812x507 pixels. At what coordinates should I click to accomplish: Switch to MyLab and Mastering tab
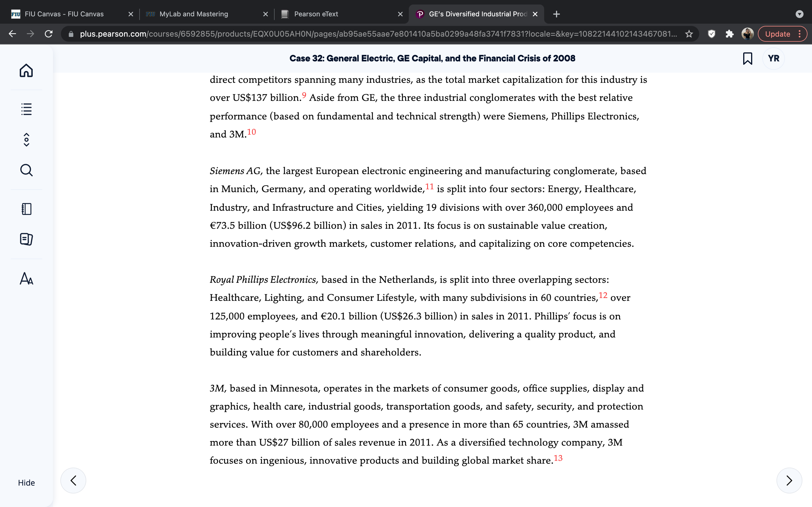click(x=207, y=14)
